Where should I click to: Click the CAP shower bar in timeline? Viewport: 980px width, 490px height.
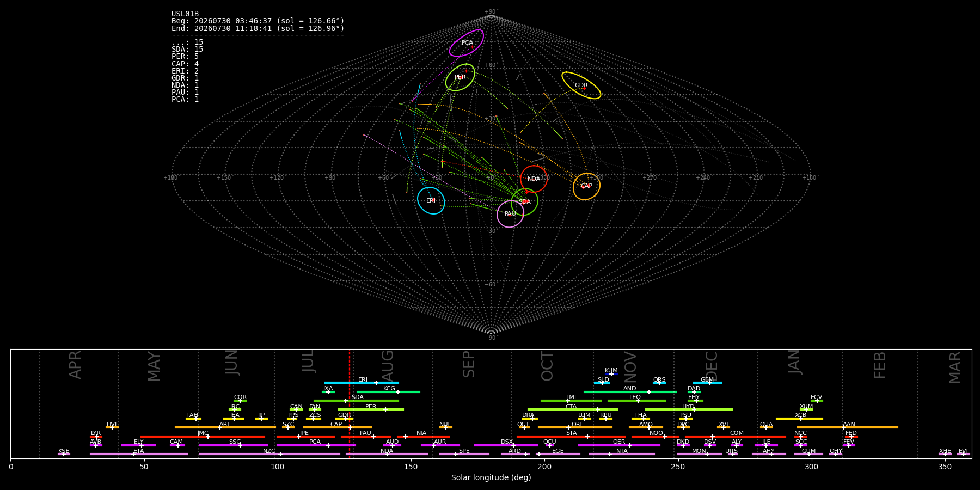(338, 427)
